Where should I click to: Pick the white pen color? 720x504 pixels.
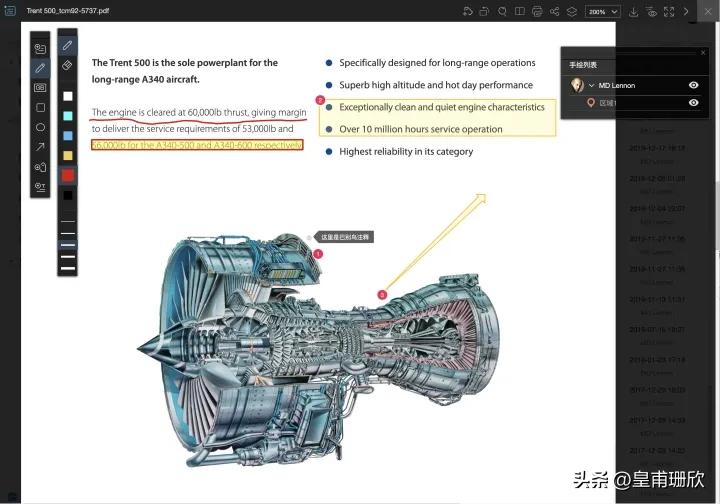(68, 96)
